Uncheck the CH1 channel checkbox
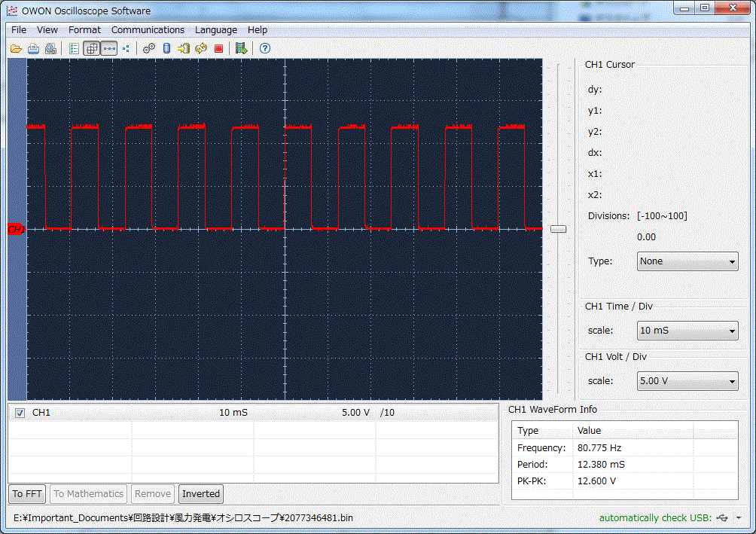Image resolution: width=756 pixels, height=534 pixels. pos(20,413)
